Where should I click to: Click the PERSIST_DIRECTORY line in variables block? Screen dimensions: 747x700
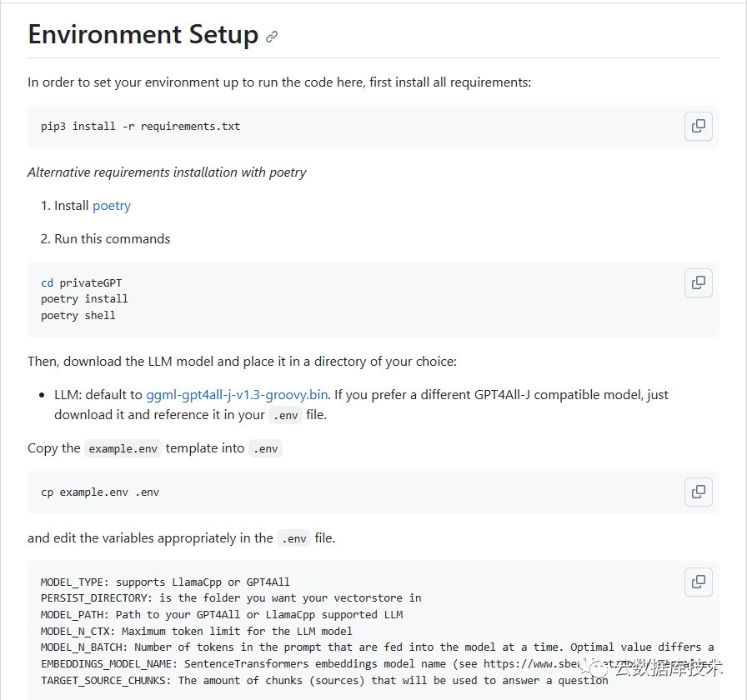click(231, 598)
